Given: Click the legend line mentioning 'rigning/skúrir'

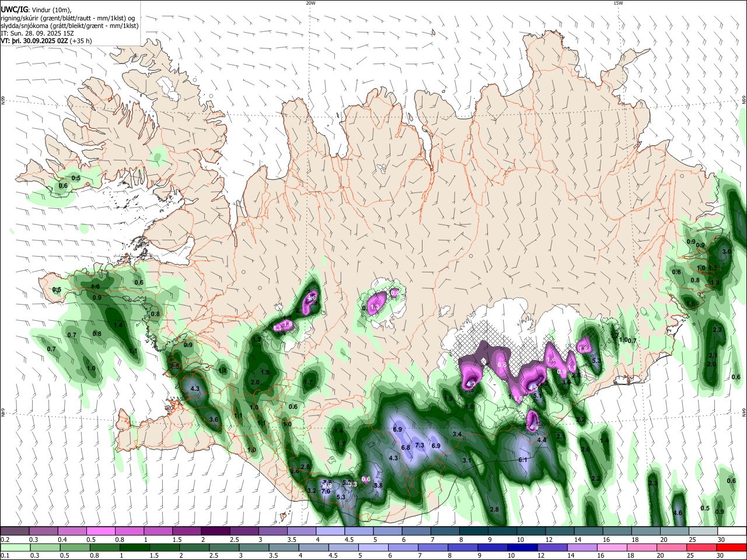Looking at the screenshot, I should pos(68,18).
